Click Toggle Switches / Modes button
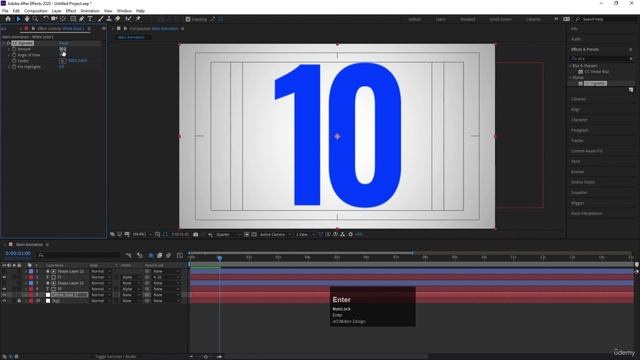640x360 pixels. tap(116, 356)
